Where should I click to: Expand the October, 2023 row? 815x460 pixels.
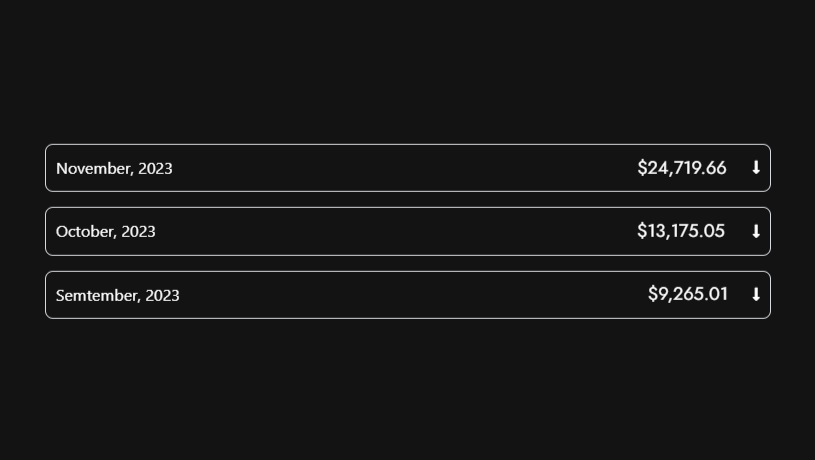click(400, 231)
